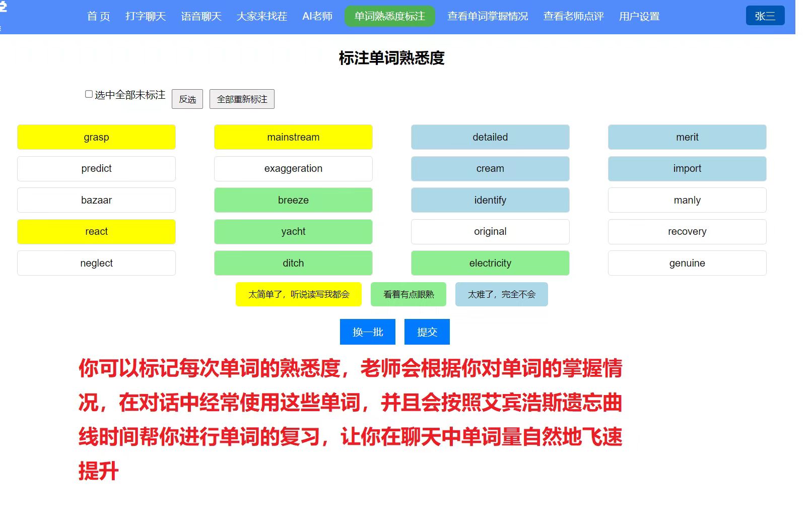Enable the 选中全部未标注 checkbox
The image size is (812, 518).
pyautogui.click(x=89, y=94)
